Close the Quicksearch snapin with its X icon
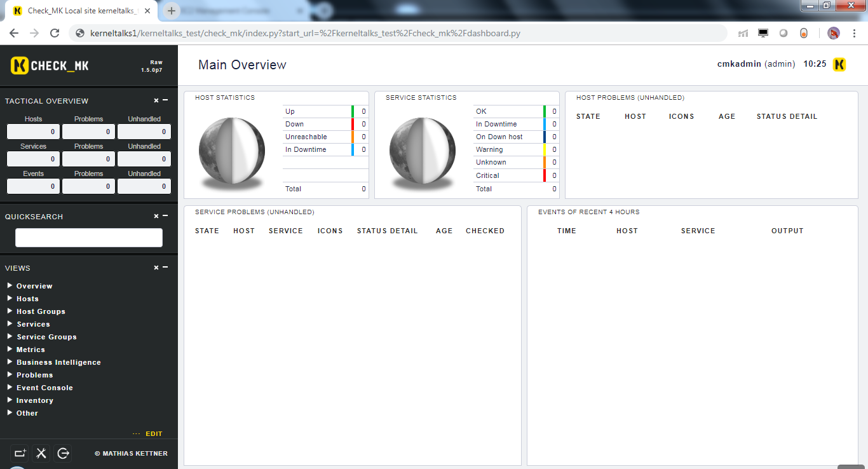868x469 pixels. coord(156,216)
